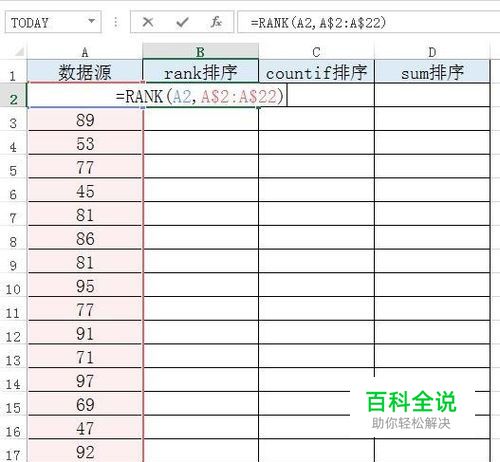500x462 pixels.
Task: Click cell A13 containing 71
Action: 85,356
